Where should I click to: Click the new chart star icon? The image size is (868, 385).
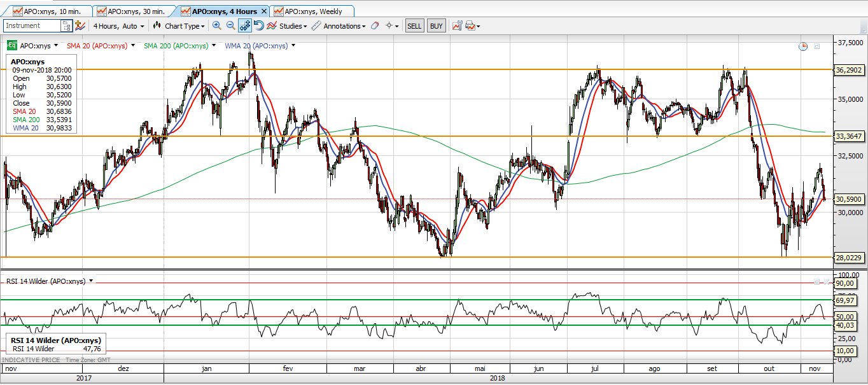pyautogui.click(x=80, y=25)
